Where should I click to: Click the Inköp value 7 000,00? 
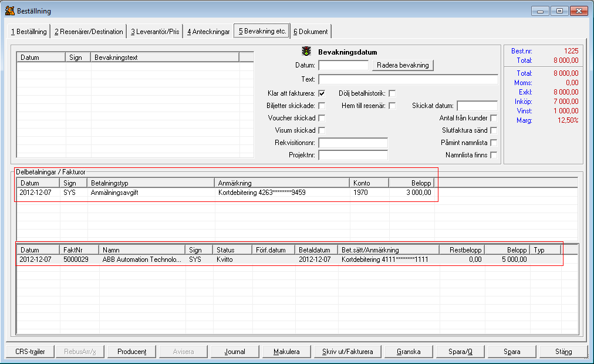click(566, 102)
